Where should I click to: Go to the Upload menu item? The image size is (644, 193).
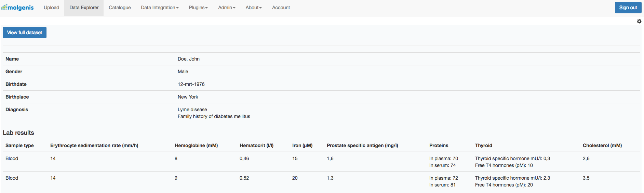51,8
